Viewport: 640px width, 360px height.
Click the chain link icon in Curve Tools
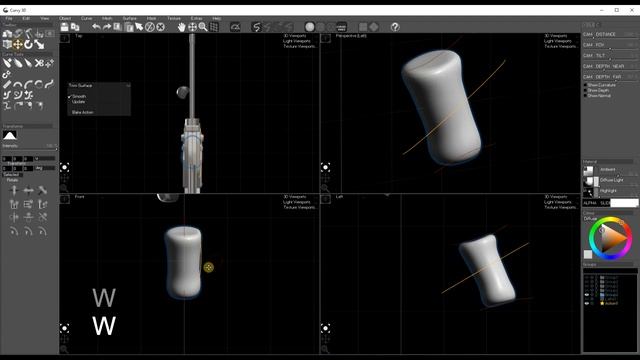coord(6,74)
